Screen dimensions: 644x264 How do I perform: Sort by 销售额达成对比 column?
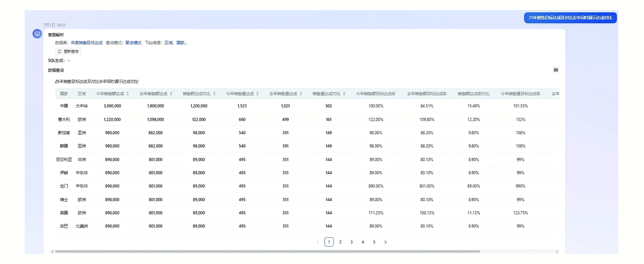(214, 94)
